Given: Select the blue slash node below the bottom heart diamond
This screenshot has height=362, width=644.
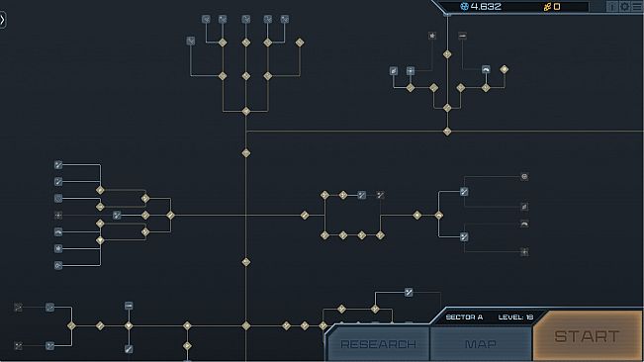Looking at the screenshot, I should pos(129,349).
